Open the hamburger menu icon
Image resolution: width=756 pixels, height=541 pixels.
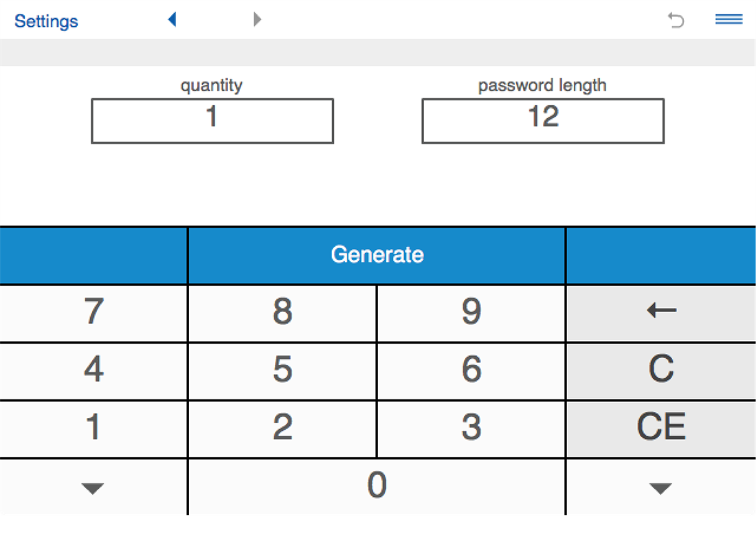click(x=729, y=20)
